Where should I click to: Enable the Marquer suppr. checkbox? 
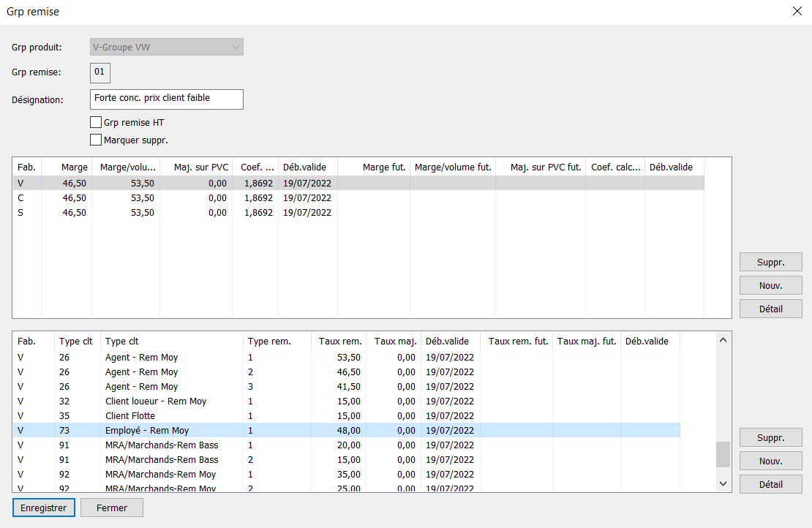[96, 140]
